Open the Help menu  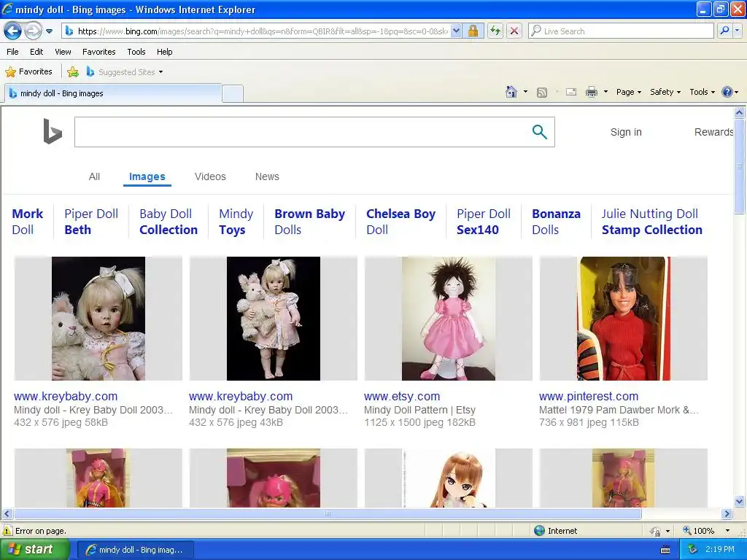164,52
